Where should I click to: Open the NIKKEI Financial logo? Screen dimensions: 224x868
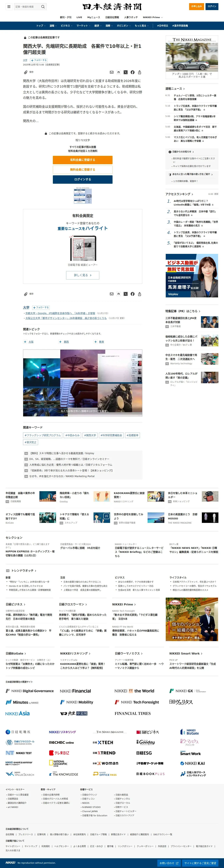pyautogui.click(x=75, y=691)
